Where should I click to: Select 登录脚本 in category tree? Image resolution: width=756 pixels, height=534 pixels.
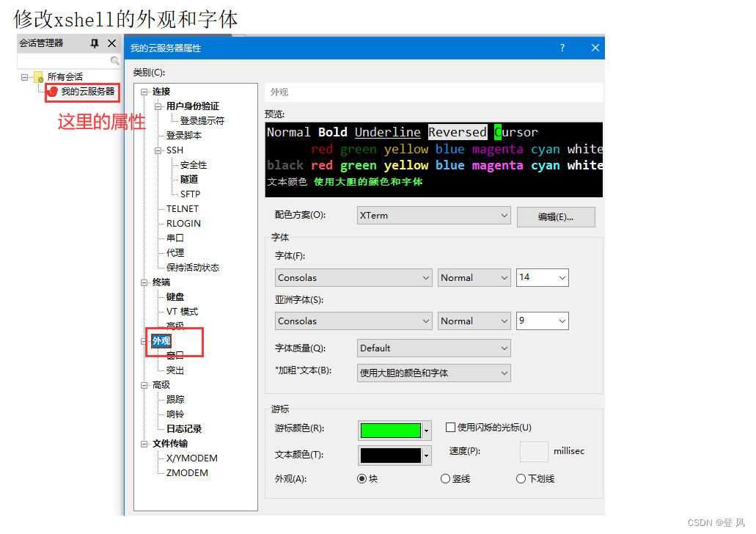click(x=184, y=136)
